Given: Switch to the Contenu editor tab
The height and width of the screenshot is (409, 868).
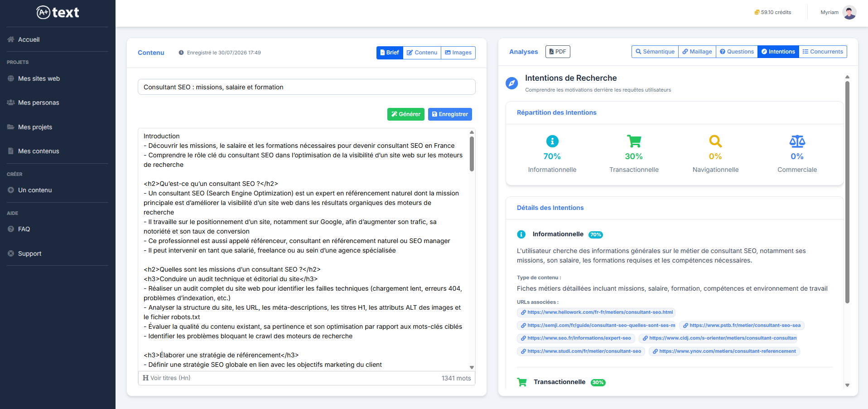Looking at the screenshot, I should coord(422,53).
